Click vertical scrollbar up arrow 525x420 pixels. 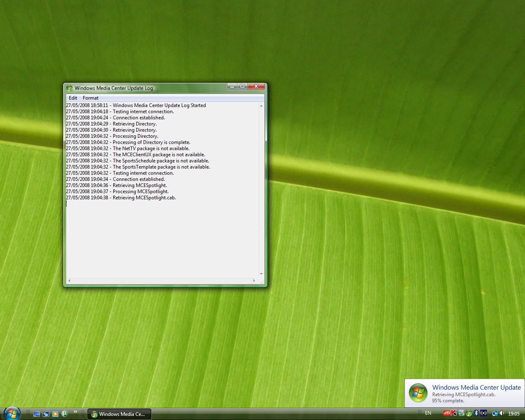click(x=261, y=106)
